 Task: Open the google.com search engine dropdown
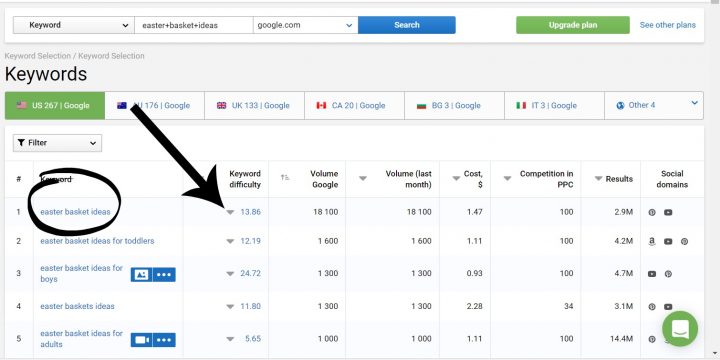pos(305,25)
